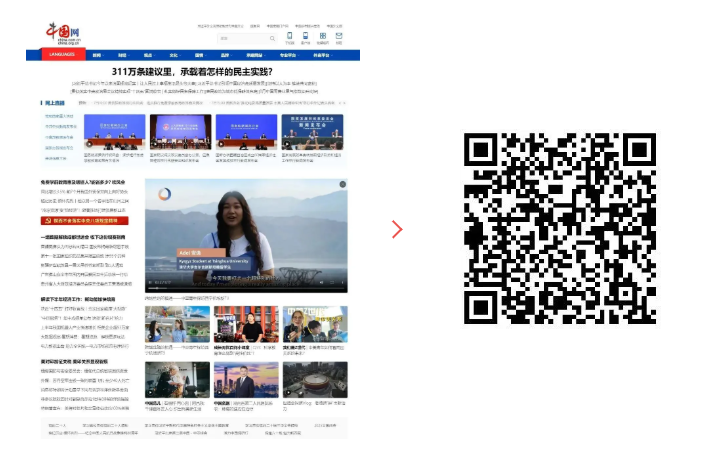Click inside the header search box

click(240, 38)
